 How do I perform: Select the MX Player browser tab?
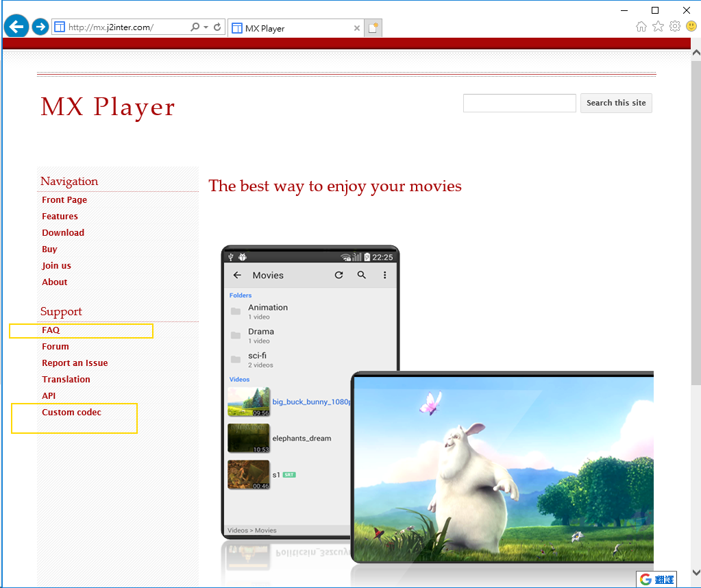click(295, 28)
